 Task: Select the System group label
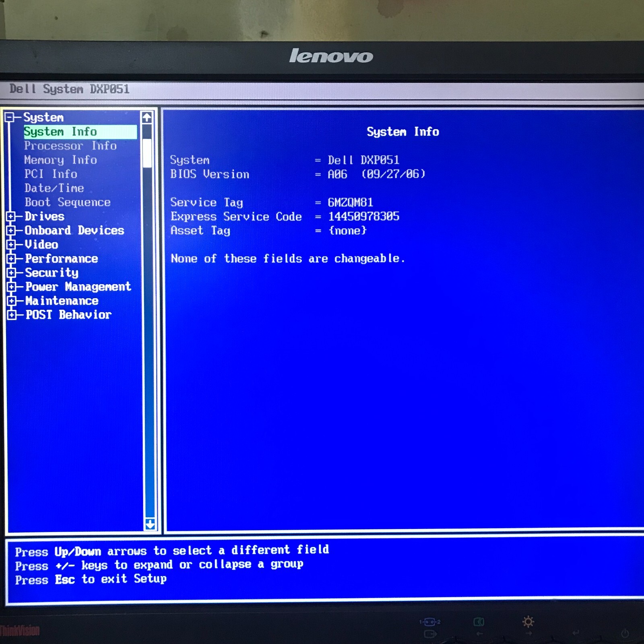tap(43, 118)
